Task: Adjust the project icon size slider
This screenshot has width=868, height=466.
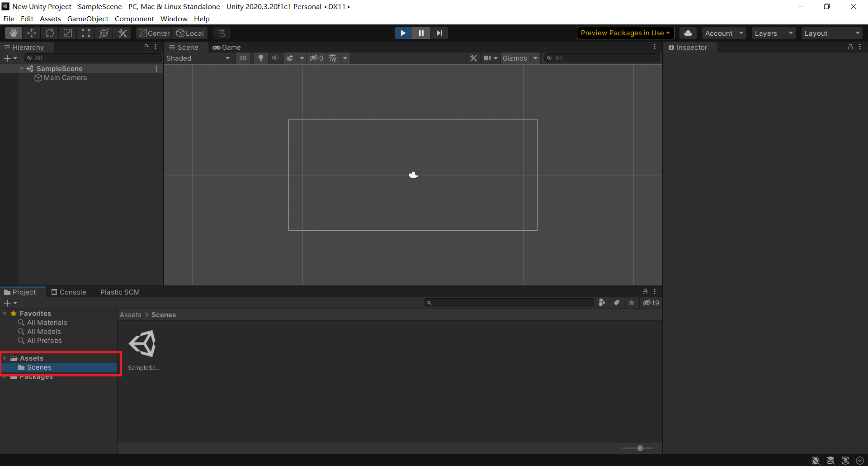Action: [x=640, y=448]
